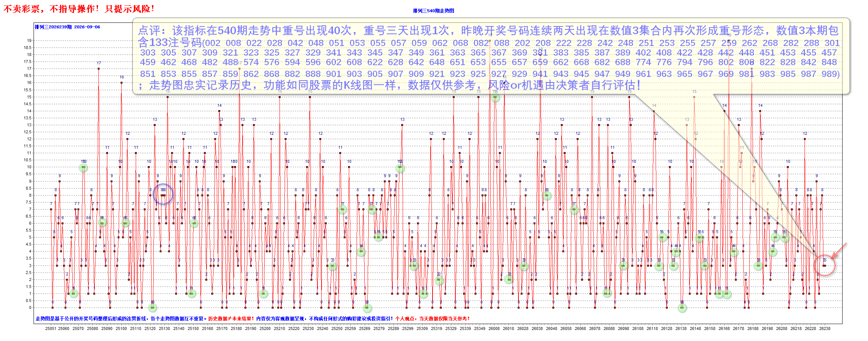Click y-axis label 7.5
Viewport: 868px width, 341px height.
tap(28, 202)
